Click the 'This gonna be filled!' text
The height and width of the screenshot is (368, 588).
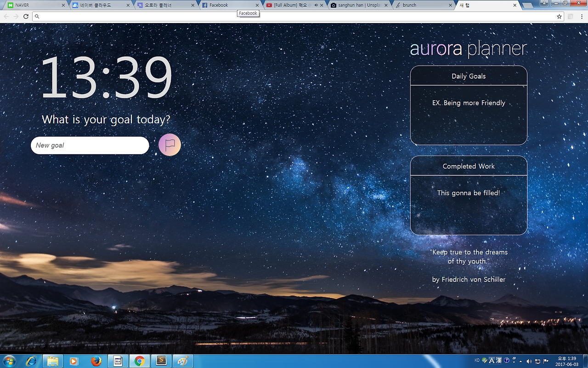(469, 193)
